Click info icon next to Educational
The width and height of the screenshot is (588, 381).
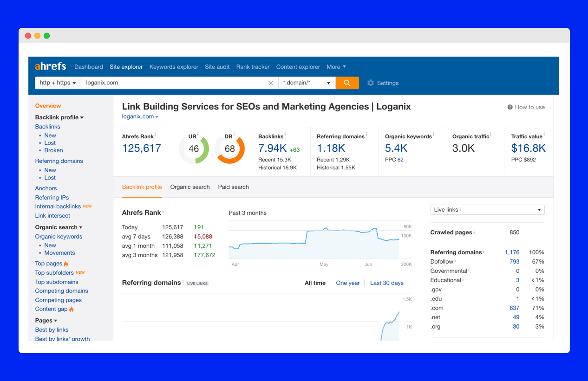coord(464,279)
